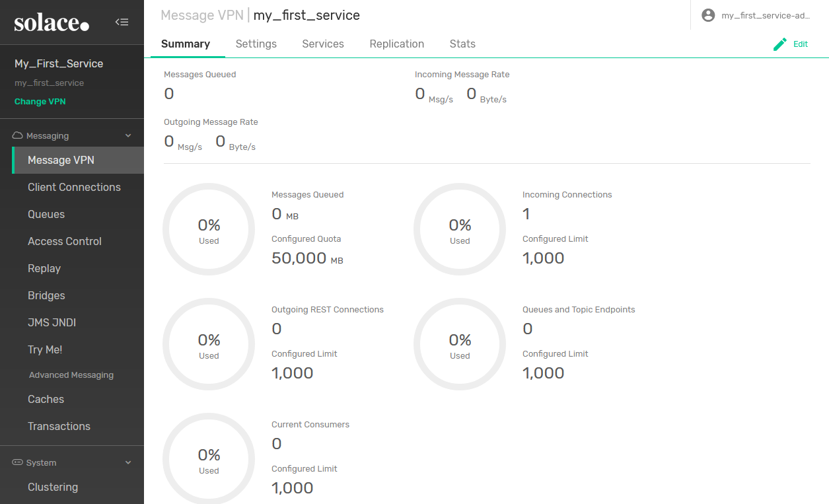Click the My_First_Service name in sidebar
Viewport: 829px width, 504px height.
[59, 63]
